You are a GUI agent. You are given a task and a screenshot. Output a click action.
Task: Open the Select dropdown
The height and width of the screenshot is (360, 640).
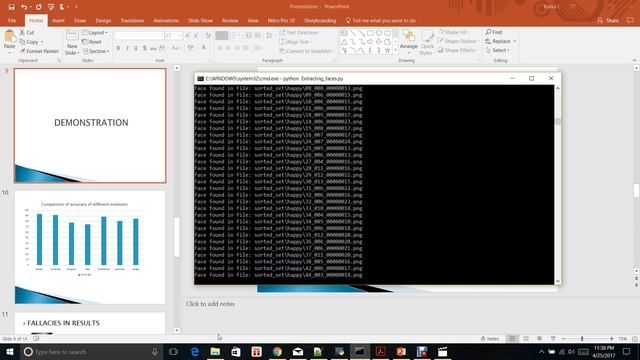(x=498, y=50)
